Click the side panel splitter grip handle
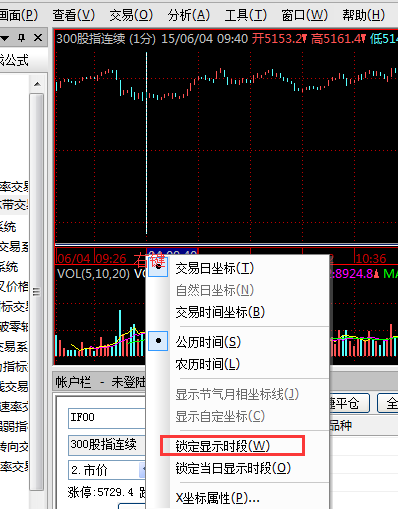 click(37, 292)
